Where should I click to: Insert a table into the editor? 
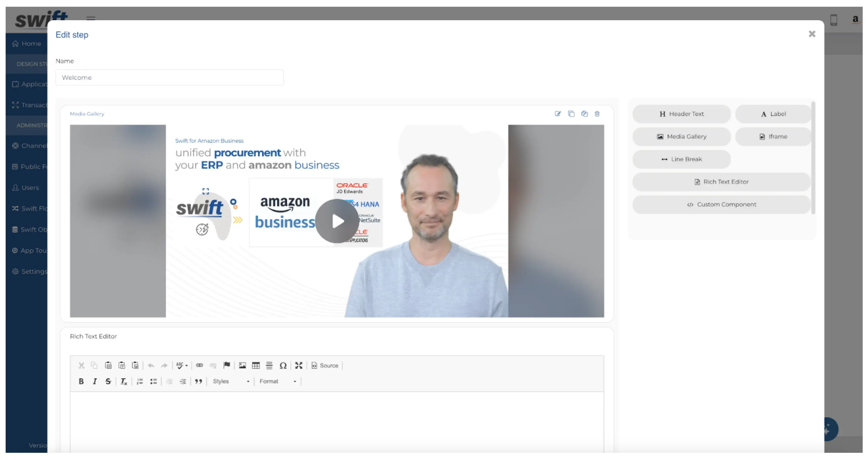pos(256,365)
